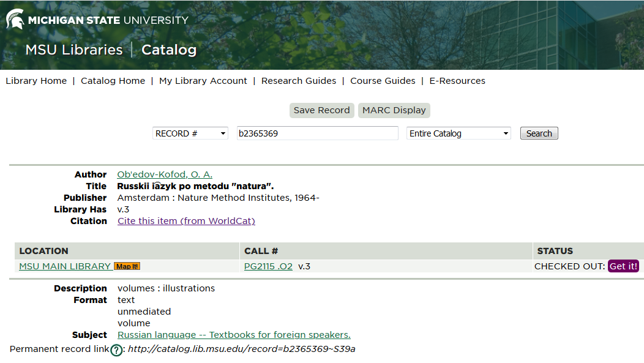
Task: Select the permanent record URL text
Action: [x=241, y=349]
